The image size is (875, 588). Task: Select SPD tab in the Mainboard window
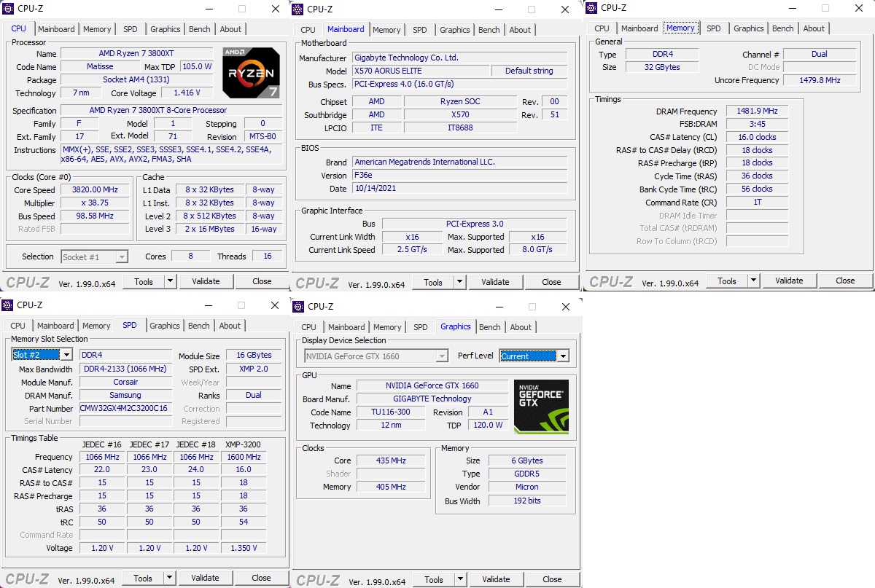point(420,30)
